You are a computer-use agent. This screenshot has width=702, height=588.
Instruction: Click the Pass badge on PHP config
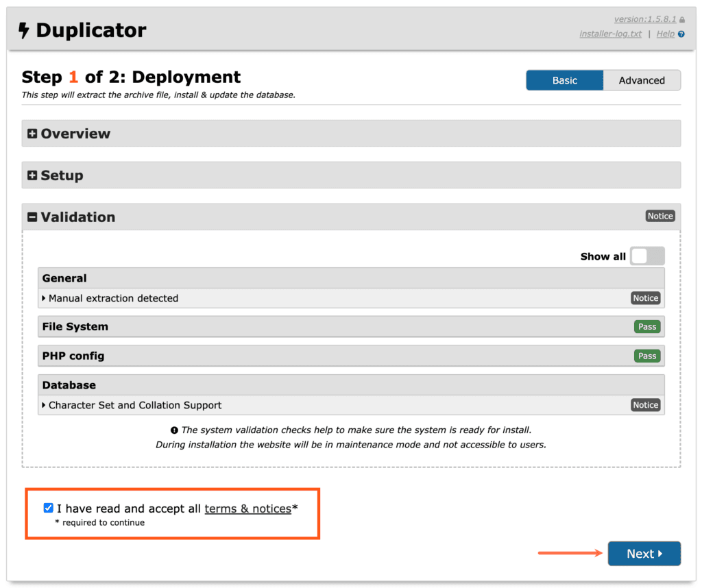tap(646, 356)
